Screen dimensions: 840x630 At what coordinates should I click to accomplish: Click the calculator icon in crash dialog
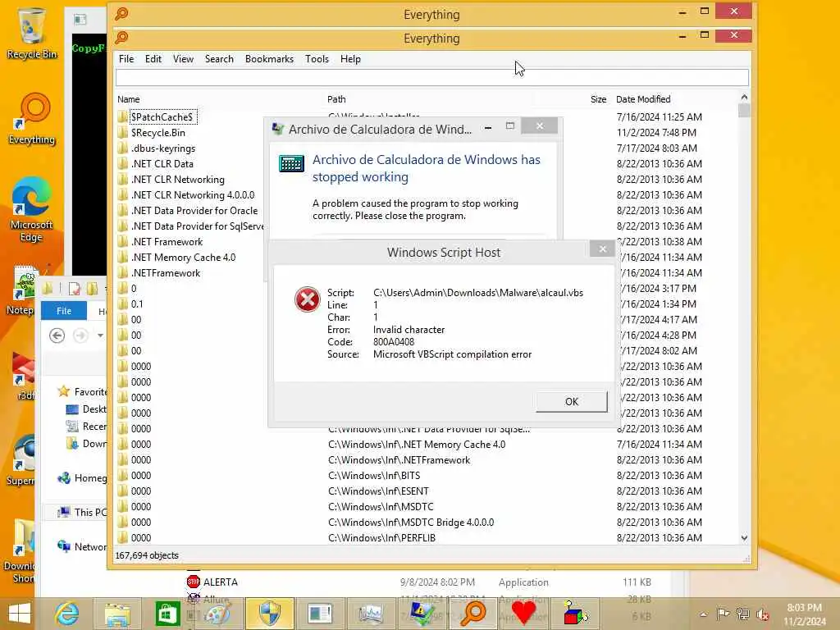pyautogui.click(x=291, y=163)
